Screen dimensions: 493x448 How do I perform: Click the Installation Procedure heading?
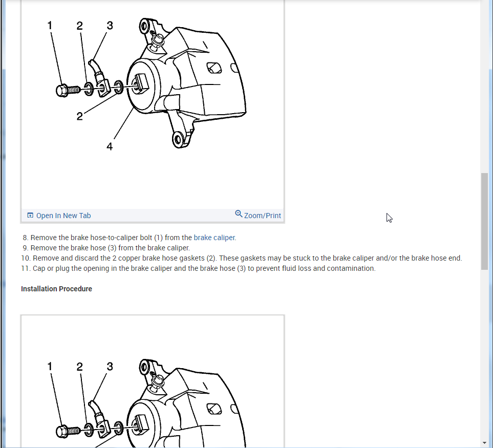click(x=57, y=289)
